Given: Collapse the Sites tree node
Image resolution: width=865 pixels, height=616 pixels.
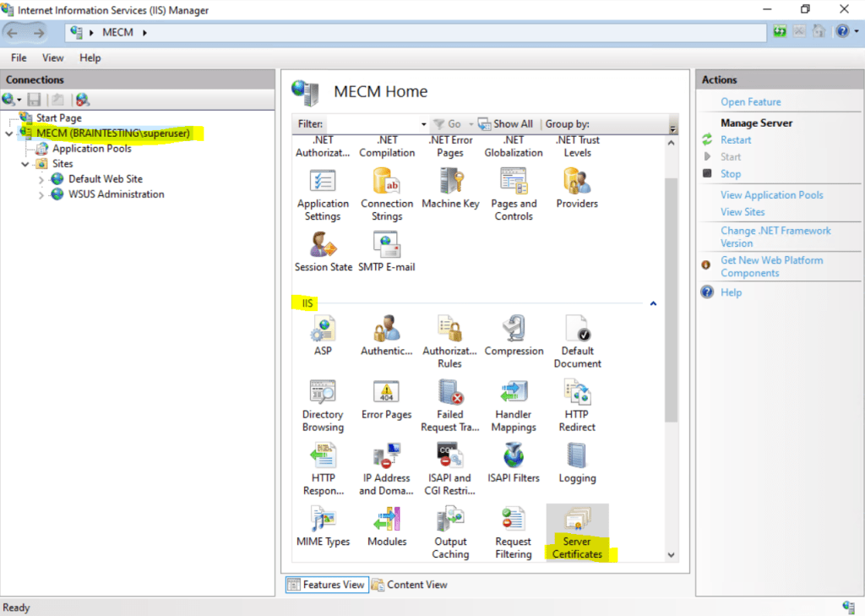Looking at the screenshot, I should pyautogui.click(x=24, y=164).
